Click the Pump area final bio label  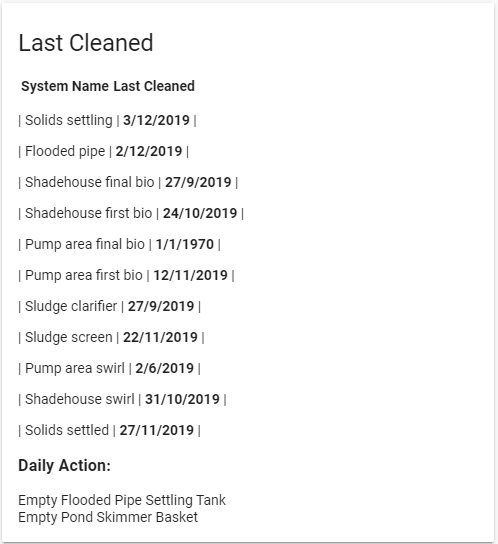click(85, 244)
